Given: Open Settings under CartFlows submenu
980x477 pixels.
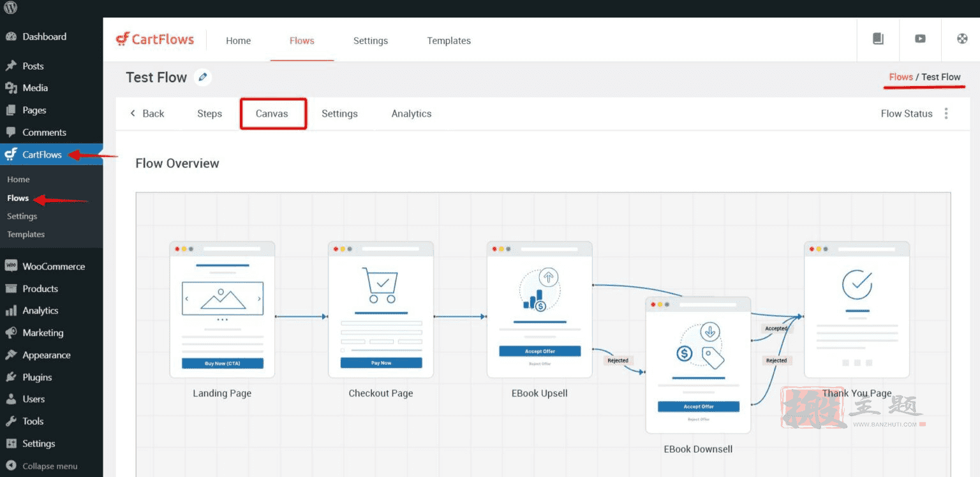Looking at the screenshot, I should coord(22,216).
